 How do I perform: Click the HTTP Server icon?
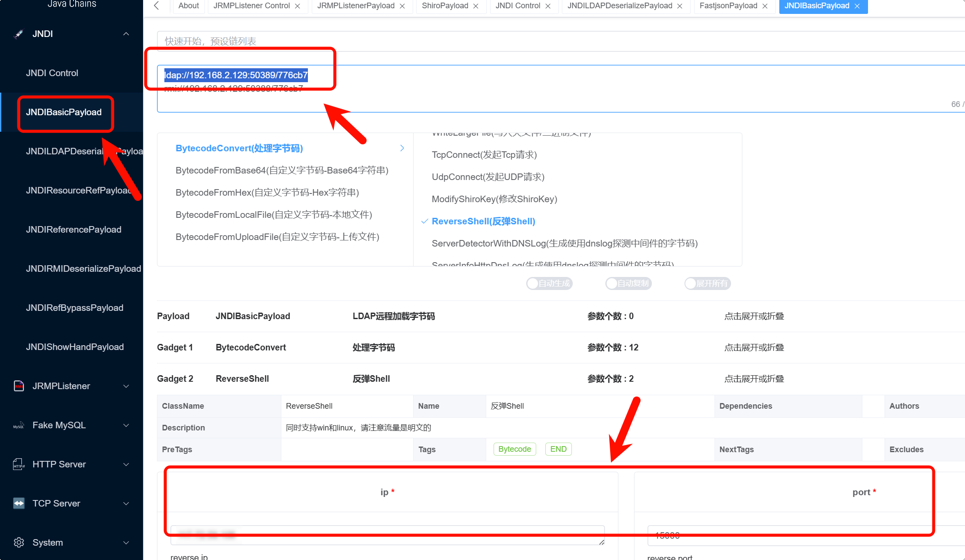point(19,464)
